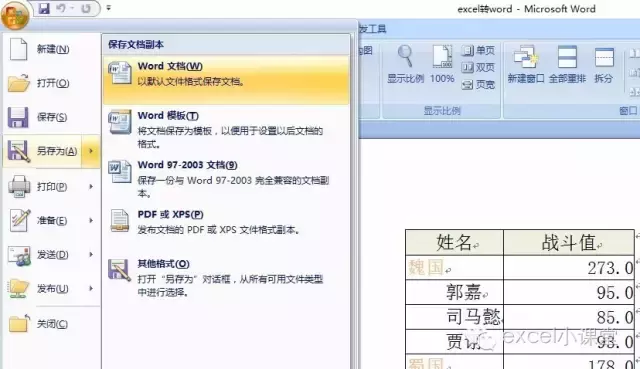The height and width of the screenshot is (369, 640).
Task: Click 拆分 in ribbon
Action: (x=604, y=64)
